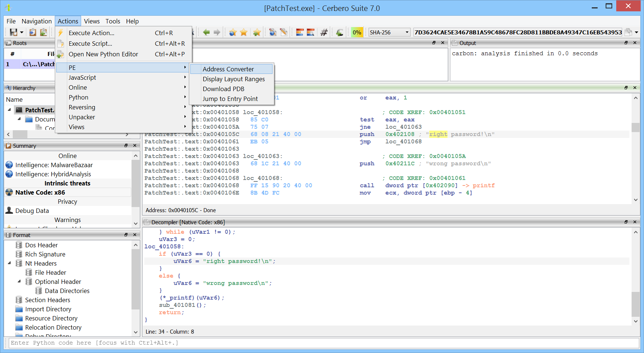Collapse the Nt Headers tree node
This screenshot has height=353, width=644.
[9, 263]
